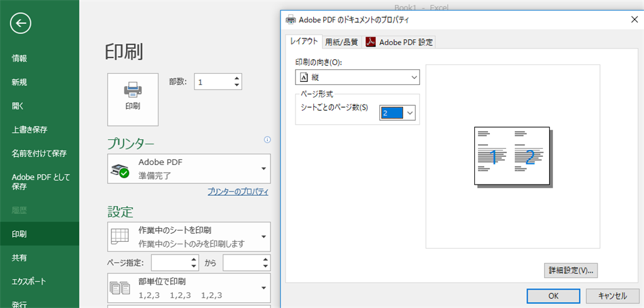This screenshot has width=644, height=308.
Task: Go back using the circular arrow icon
Action: (21, 24)
